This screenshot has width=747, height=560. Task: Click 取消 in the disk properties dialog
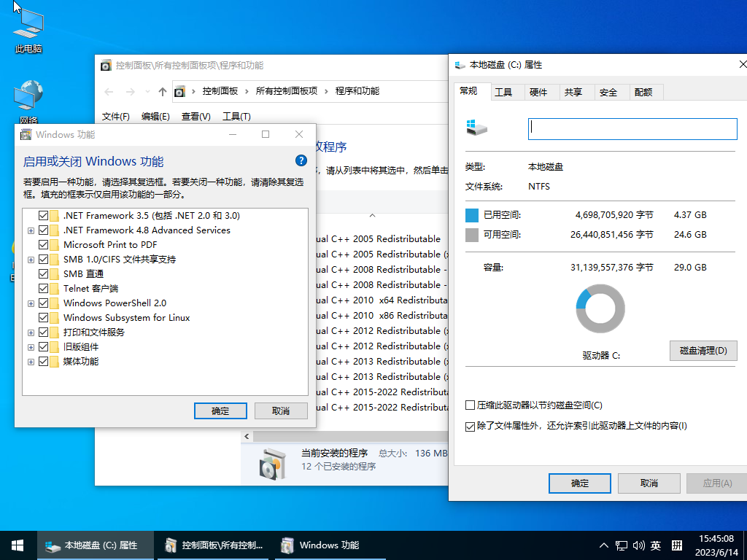(x=649, y=483)
